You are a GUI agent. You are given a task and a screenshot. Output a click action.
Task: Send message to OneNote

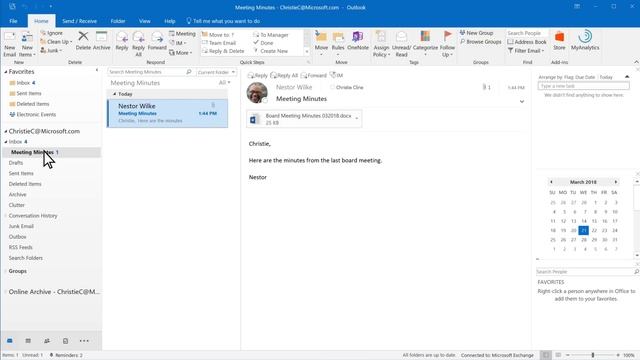click(358, 41)
